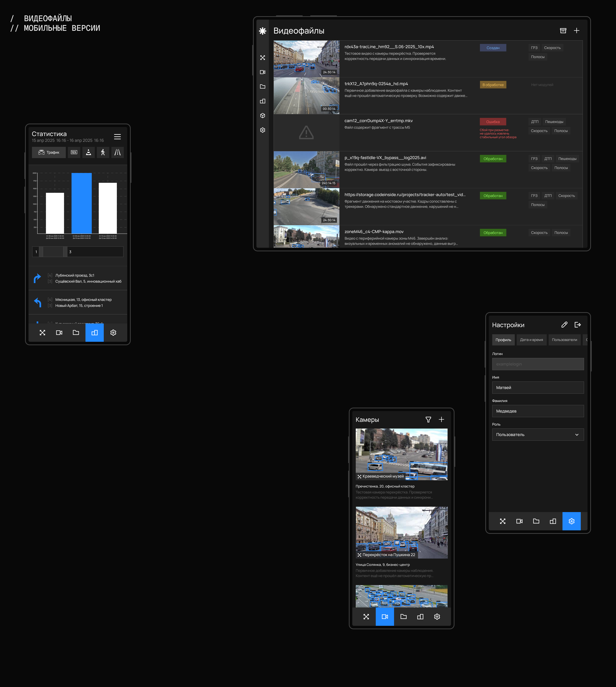Click the pencil edit icon in Настройки
Image resolution: width=616 pixels, height=687 pixels.
tap(564, 325)
